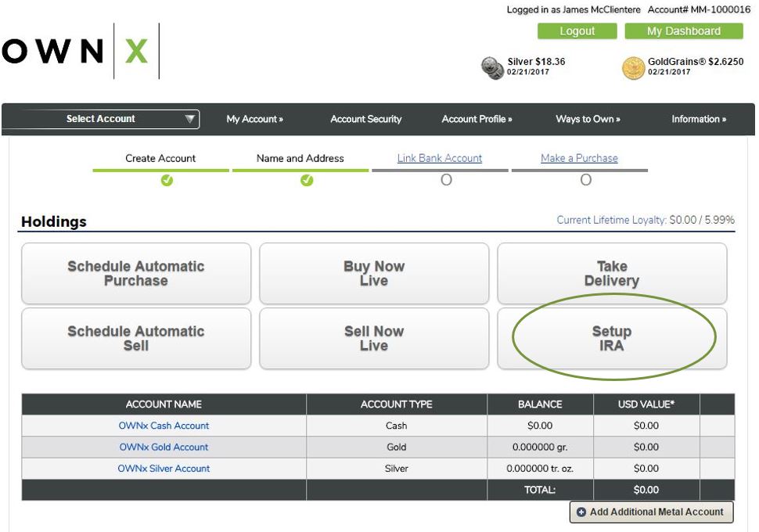This screenshot has height=532, width=759.
Task: Click the OWNx logo
Action: (x=81, y=51)
